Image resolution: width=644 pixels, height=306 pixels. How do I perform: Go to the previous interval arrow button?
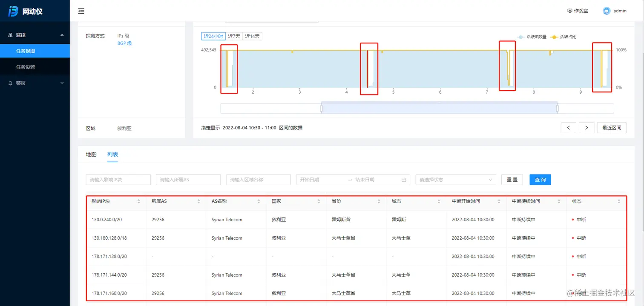[x=568, y=128]
